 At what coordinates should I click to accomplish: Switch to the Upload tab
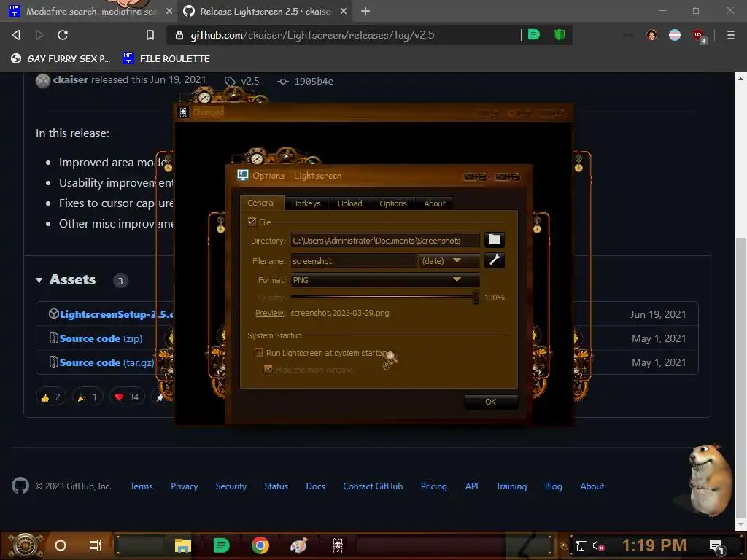tap(349, 203)
